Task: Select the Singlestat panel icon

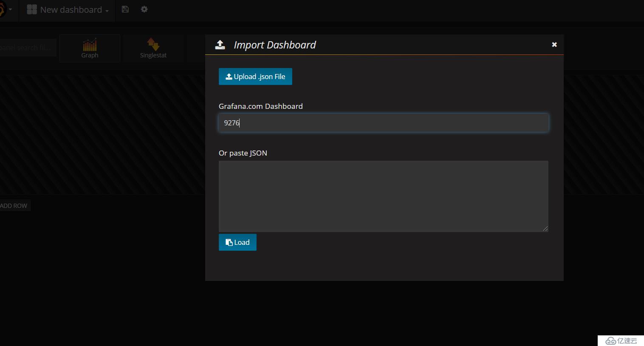Action: (153, 48)
